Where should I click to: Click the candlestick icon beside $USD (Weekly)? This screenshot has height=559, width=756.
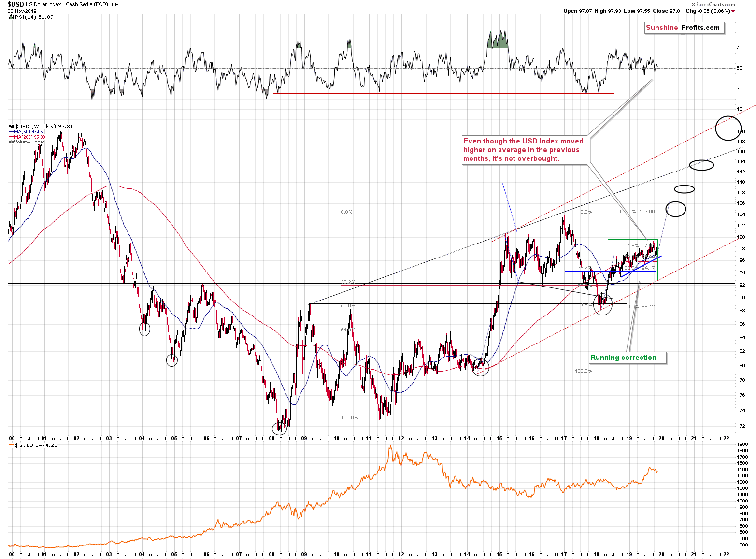point(12,127)
